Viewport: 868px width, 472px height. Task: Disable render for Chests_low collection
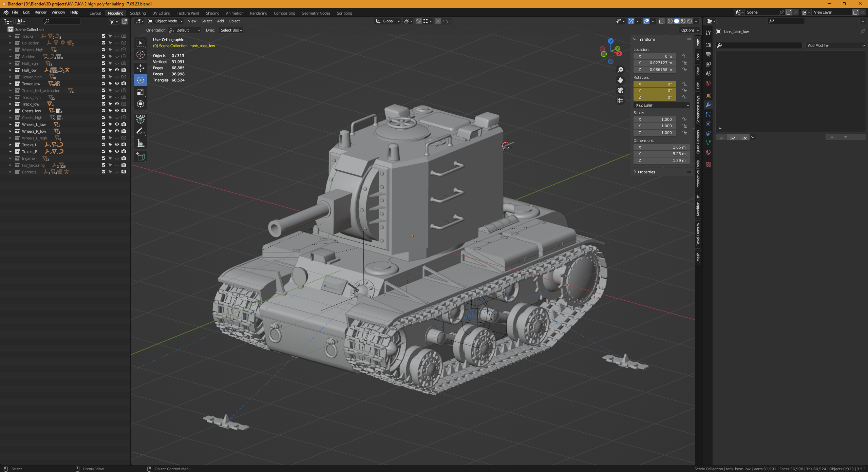click(x=124, y=111)
